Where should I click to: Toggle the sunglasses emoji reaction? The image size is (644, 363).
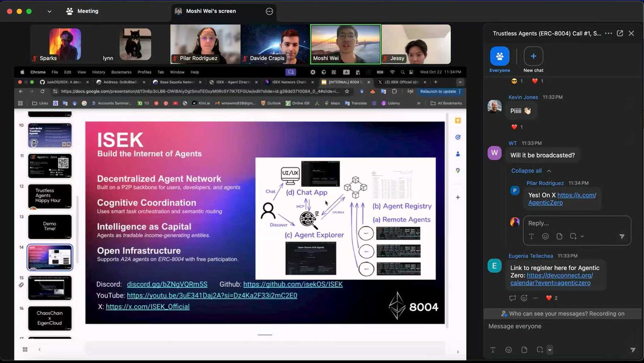coord(517,81)
